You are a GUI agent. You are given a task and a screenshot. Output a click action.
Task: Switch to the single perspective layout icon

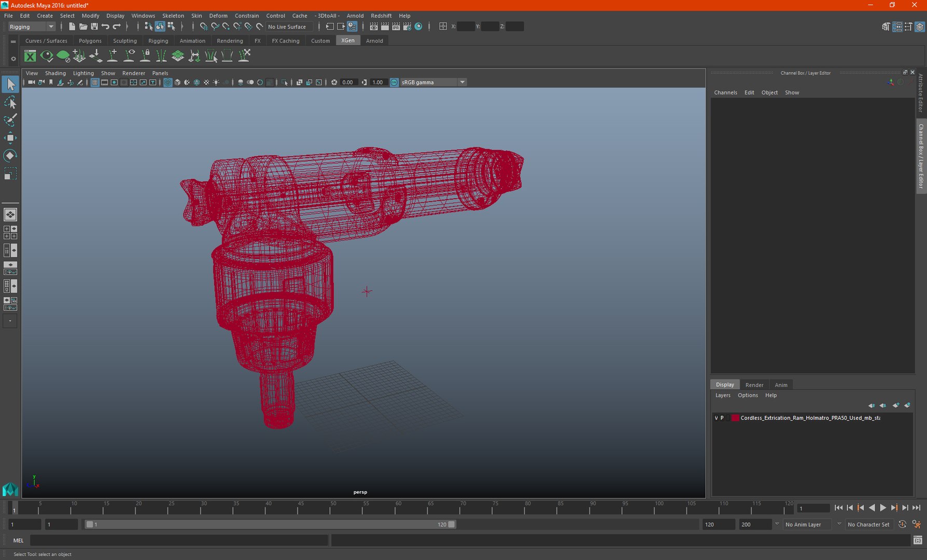click(x=10, y=214)
